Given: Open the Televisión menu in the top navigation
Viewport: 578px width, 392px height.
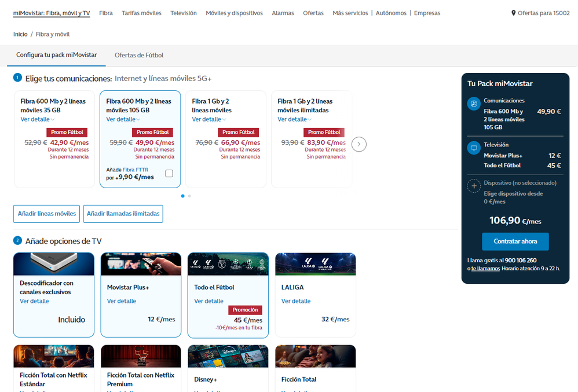Looking at the screenshot, I should [x=184, y=13].
